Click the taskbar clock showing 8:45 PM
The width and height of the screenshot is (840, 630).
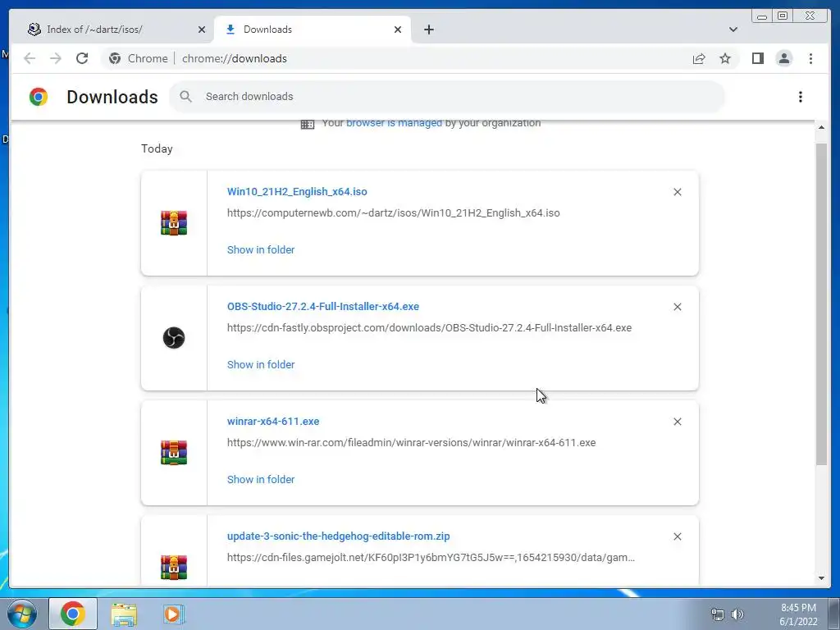[x=798, y=614]
